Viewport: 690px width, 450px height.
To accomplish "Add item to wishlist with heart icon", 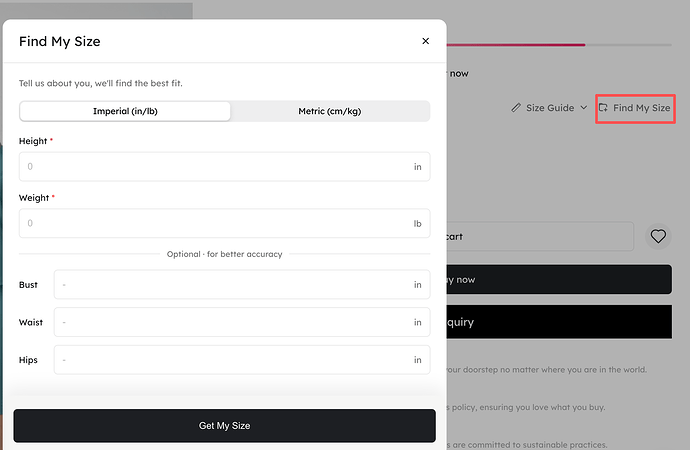I will [x=658, y=236].
